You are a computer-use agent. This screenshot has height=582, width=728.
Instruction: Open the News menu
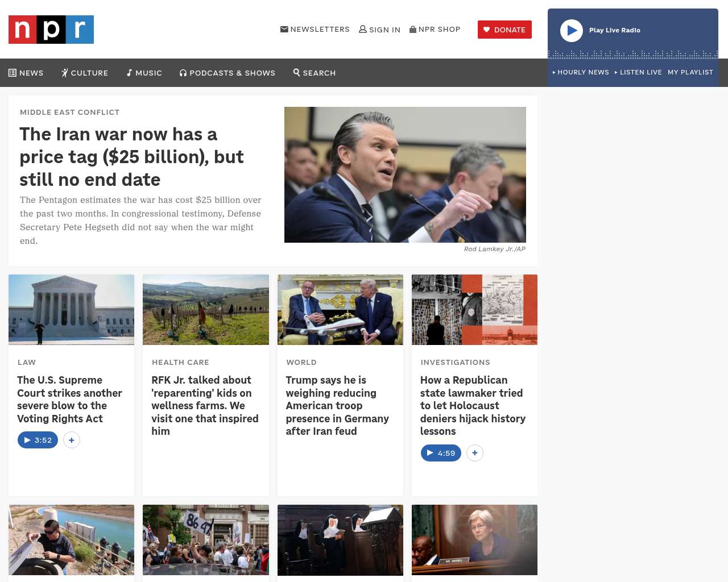(26, 73)
